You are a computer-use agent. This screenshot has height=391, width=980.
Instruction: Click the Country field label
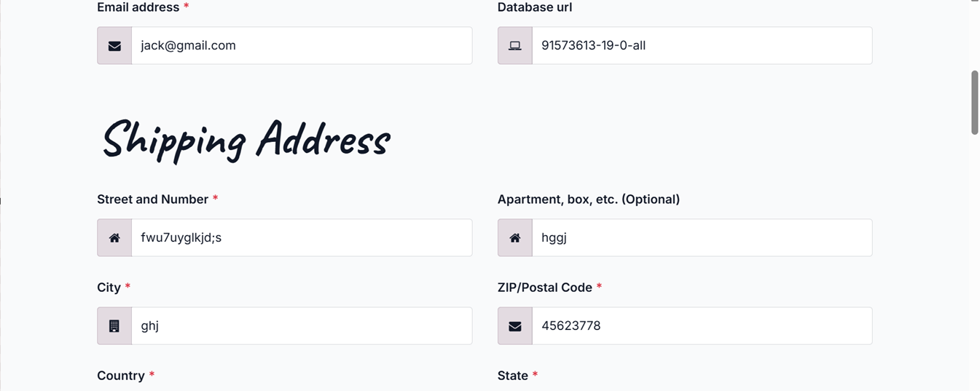coord(120,376)
